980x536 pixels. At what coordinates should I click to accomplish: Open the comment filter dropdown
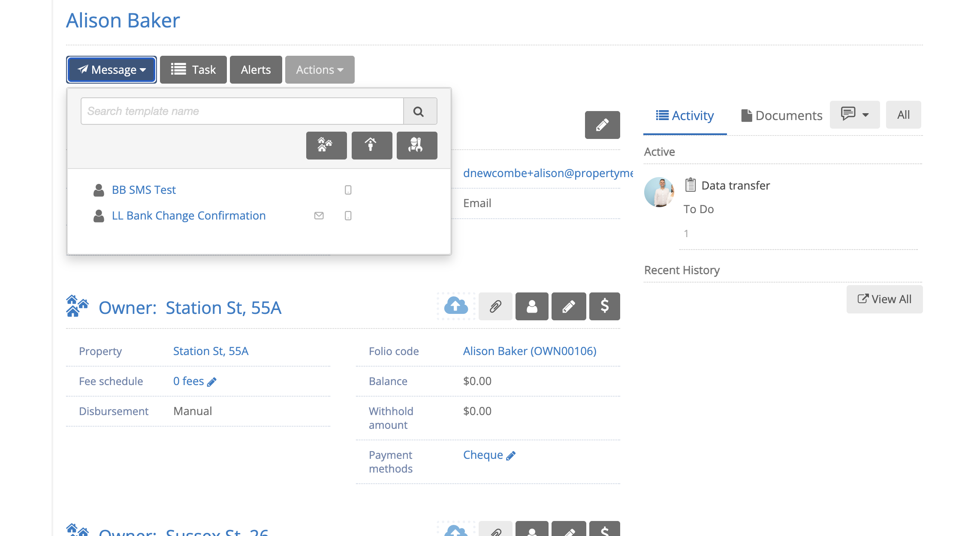point(854,114)
